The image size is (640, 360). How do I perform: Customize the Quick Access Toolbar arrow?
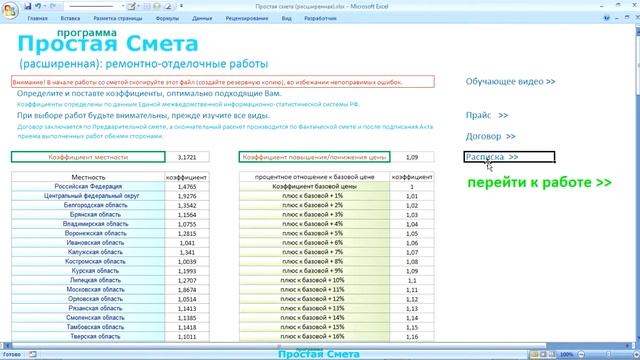181,6
